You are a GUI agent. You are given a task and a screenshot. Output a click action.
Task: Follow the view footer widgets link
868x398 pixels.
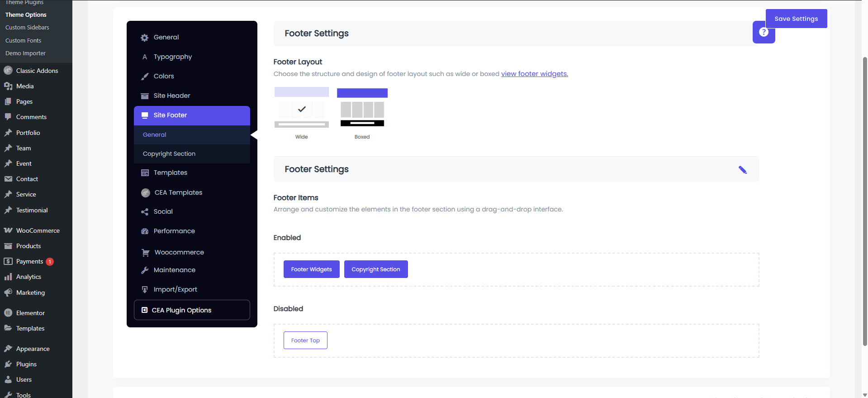pyautogui.click(x=534, y=74)
